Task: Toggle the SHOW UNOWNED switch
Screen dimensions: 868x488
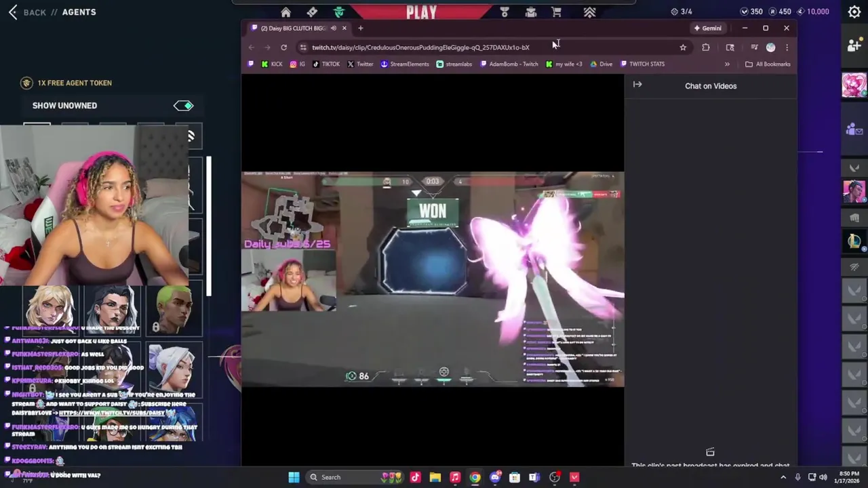Action: tap(183, 106)
